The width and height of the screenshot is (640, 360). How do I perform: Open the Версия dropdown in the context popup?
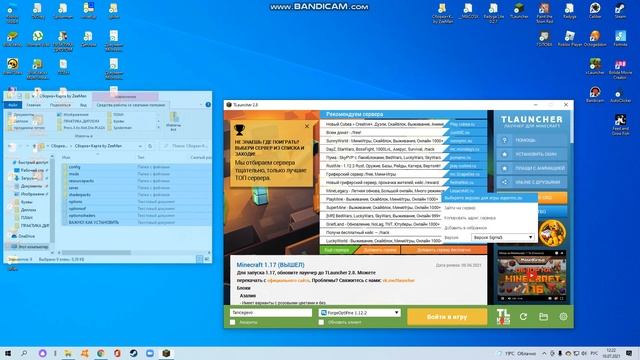point(502,237)
